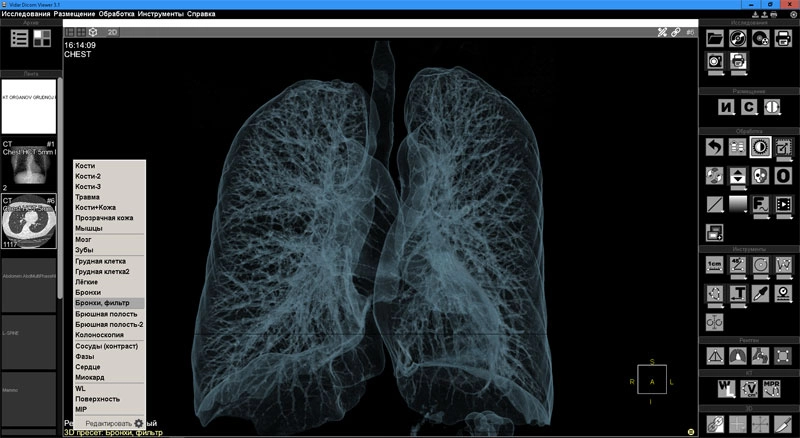Select Лёгкие preset from list

pyautogui.click(x=86, y=281)
